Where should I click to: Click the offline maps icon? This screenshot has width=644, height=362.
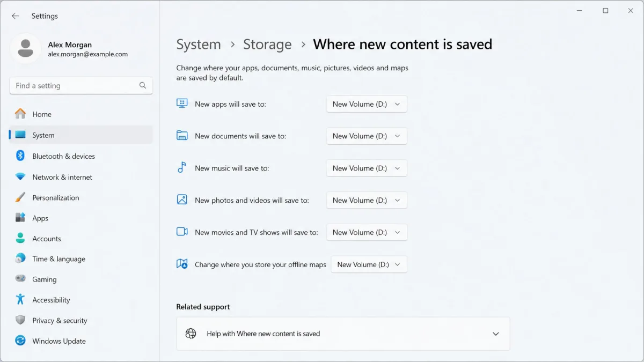tap(182, 264)
